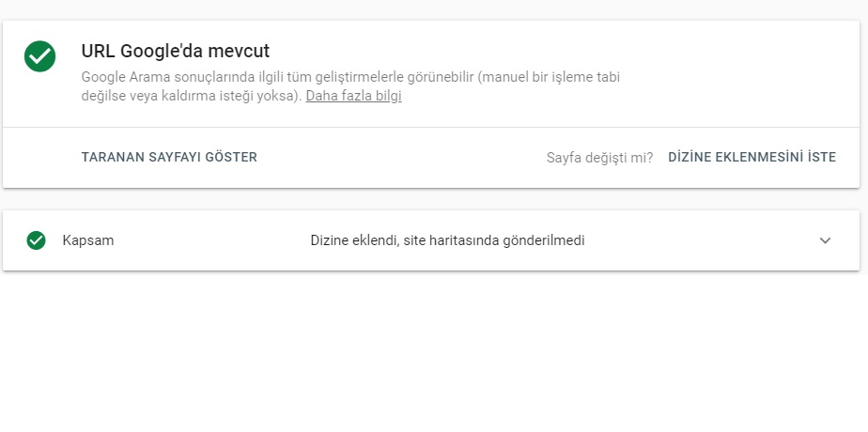Expand the Kapsam row using chevron arrow
Screen dimensions: 868x432
(x=825, y=240)
